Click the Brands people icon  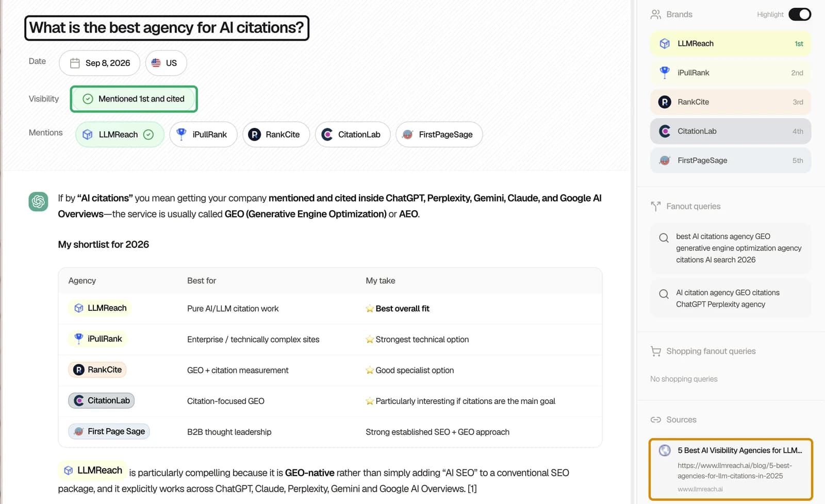click(656, 14)
